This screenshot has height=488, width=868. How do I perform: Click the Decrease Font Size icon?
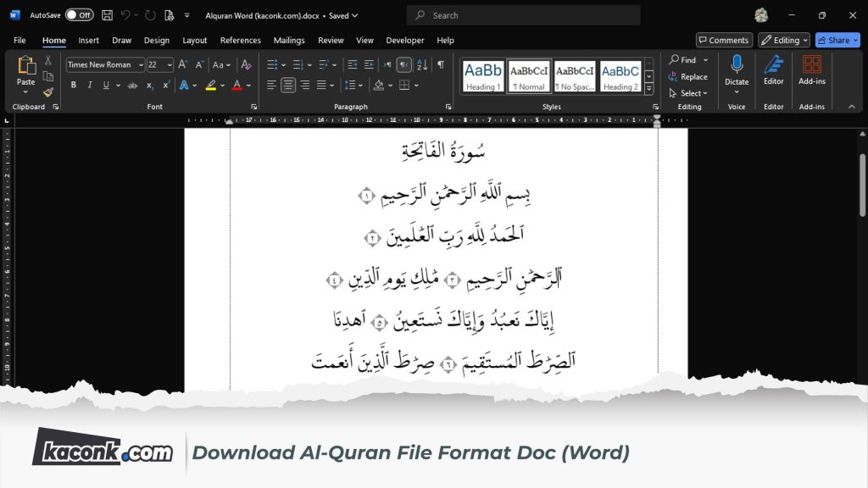point(199,64)
